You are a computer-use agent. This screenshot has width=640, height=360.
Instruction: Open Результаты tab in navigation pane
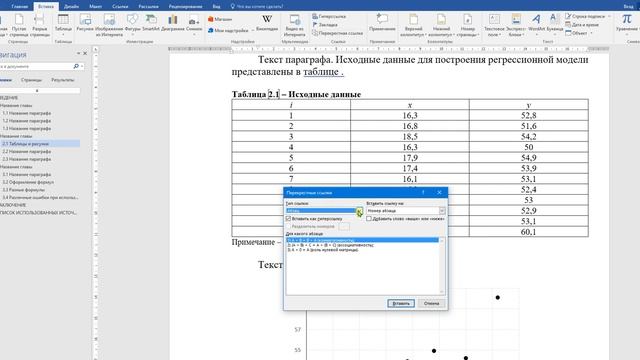pyautogui.click(x=62, y=80)
